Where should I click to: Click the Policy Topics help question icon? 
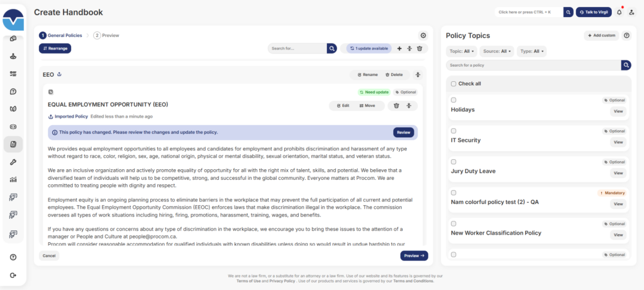coord(626,36)
